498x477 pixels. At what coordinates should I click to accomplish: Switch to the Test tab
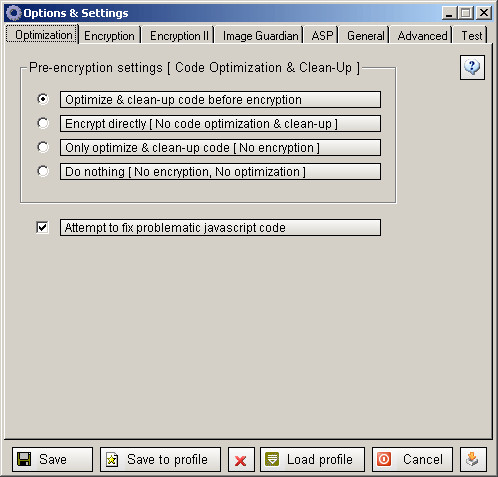pos(471,36)
